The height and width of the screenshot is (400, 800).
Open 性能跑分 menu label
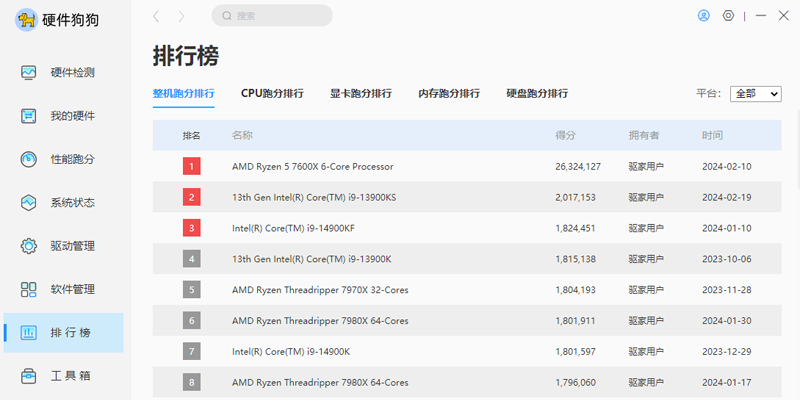72,159
